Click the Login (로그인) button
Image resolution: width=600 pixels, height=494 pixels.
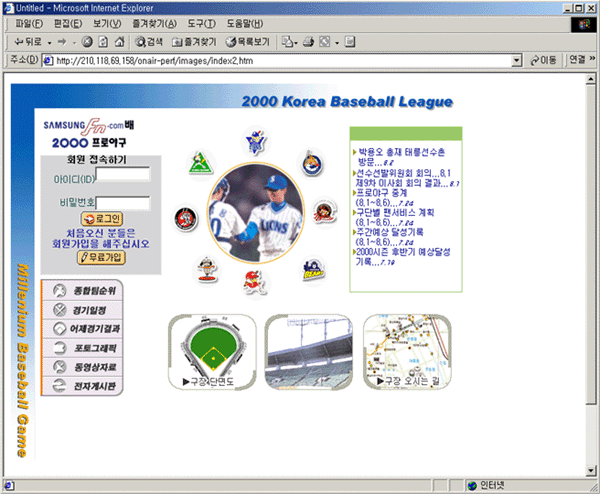(102, 219)
